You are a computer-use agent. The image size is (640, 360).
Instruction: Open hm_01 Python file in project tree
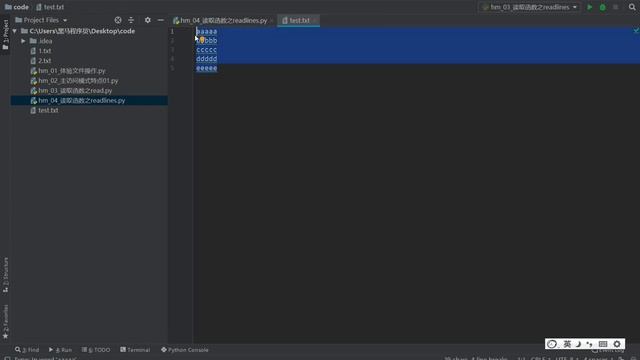point(68,71)
